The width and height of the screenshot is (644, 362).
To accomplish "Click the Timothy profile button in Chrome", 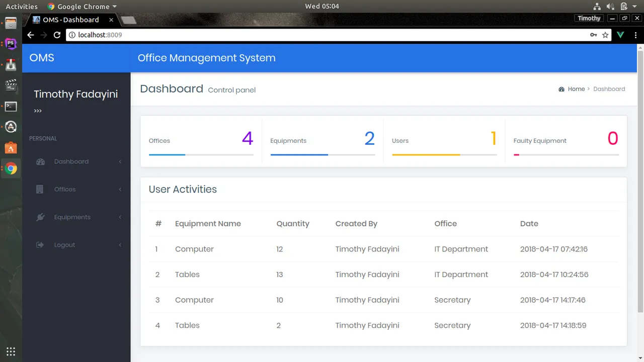I will click(x=589, y=18).
